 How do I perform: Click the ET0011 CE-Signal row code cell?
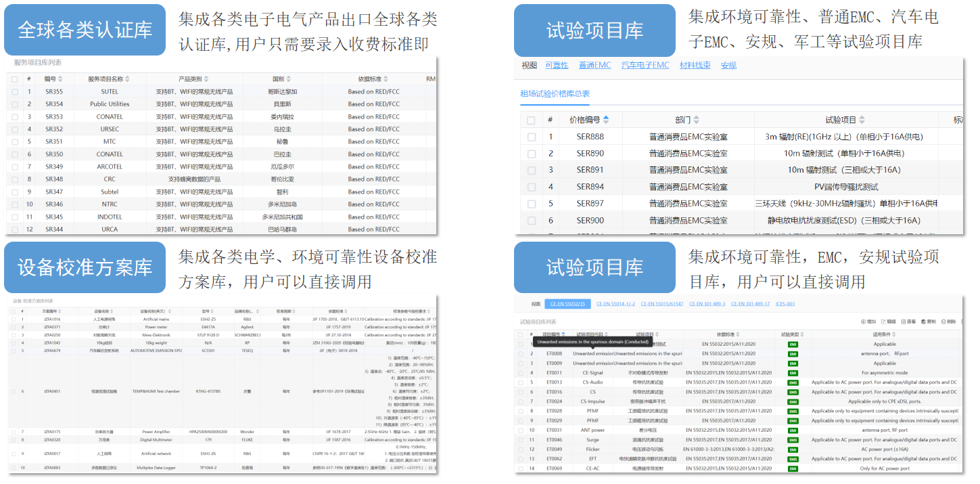click(554, 373)
